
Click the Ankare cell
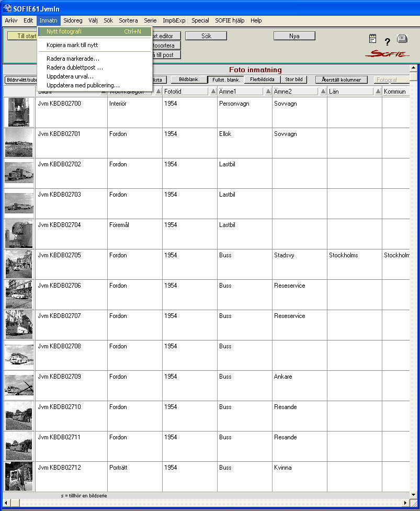pyautogui.click(x=300, y=386)
